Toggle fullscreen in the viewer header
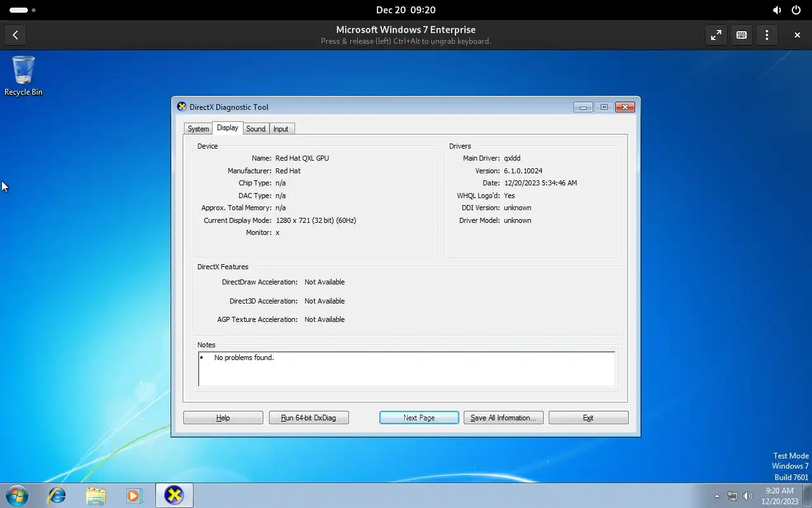812x508 pixels. click(x=716, y=35)
